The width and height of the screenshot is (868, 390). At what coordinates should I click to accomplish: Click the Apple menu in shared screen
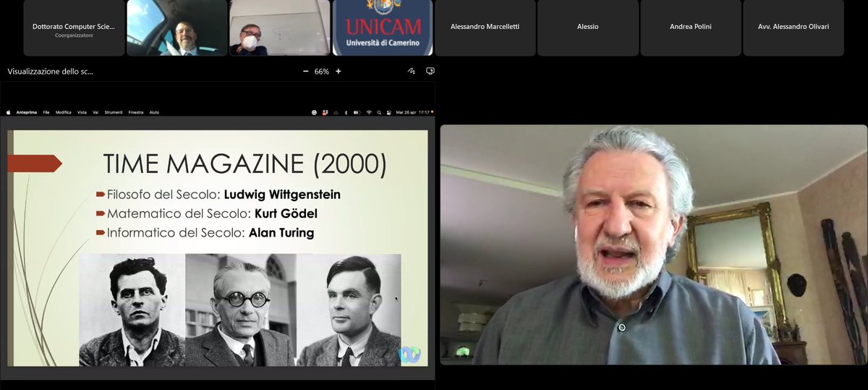9,112
